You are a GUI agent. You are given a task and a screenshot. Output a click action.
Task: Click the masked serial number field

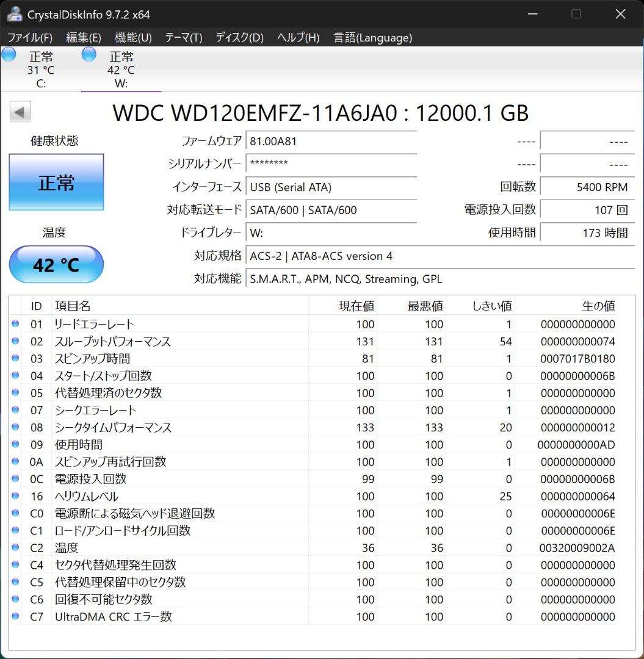331,164
